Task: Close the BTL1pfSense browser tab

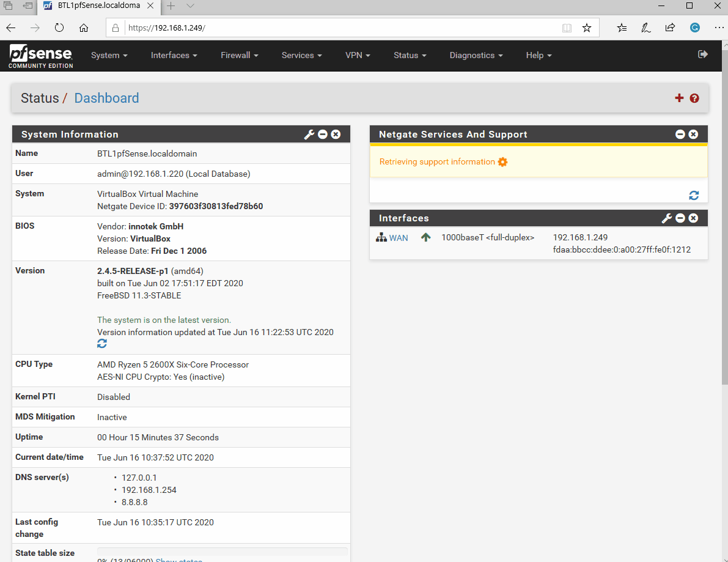Action: pyautogui.click(x=150, y=6)
